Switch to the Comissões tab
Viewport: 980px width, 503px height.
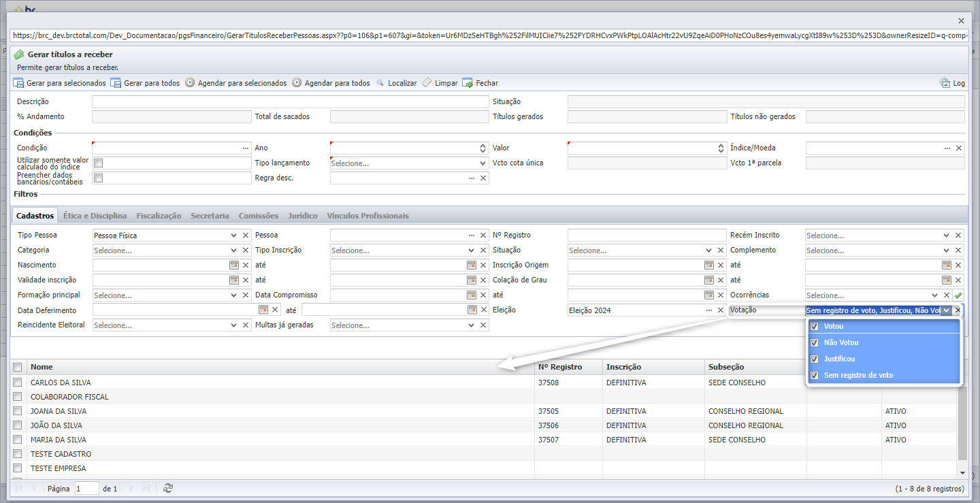[258, 215]
